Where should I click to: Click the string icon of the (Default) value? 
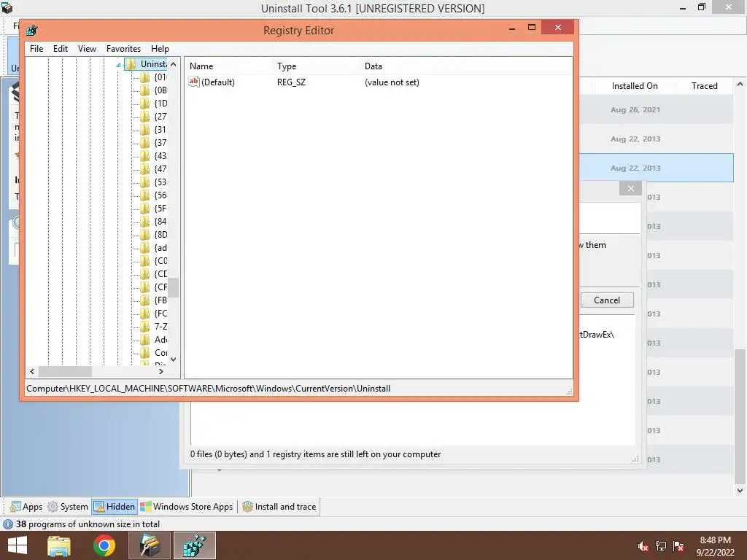tap(193, 82)
